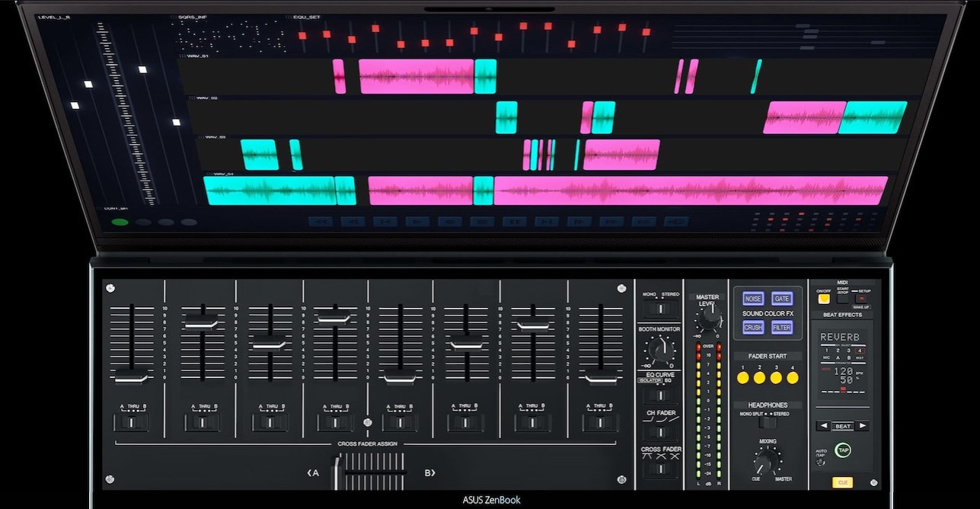This screenshot has height=509, width=980.
Task: Select the large pink clip on WAV_01 track
Action: point(416,76)
